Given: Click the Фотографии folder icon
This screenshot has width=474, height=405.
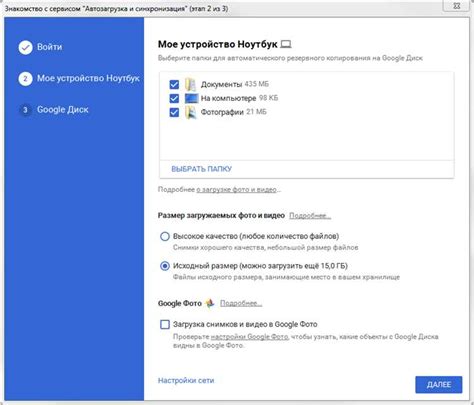Looking at the screenshot, I should [190, 112].
